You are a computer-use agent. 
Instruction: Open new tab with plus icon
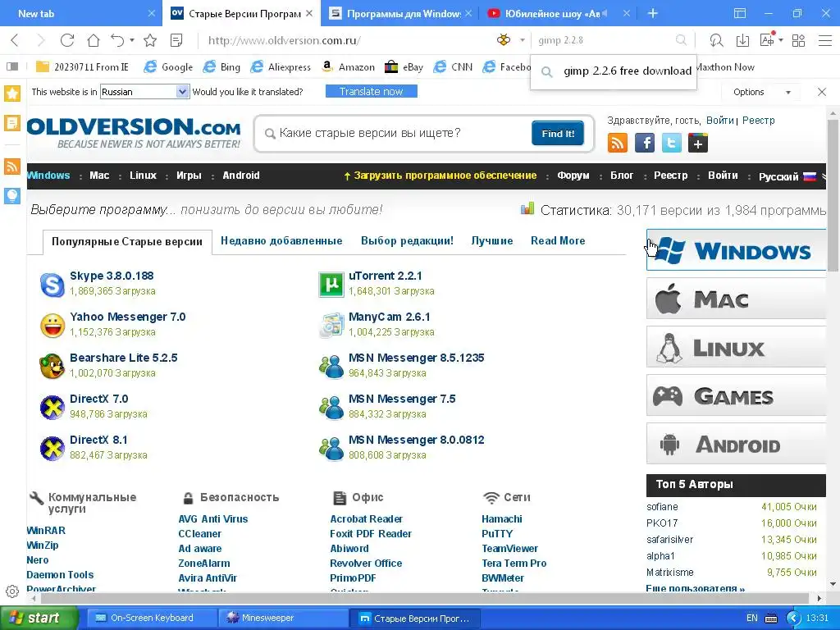click(652, 13)
